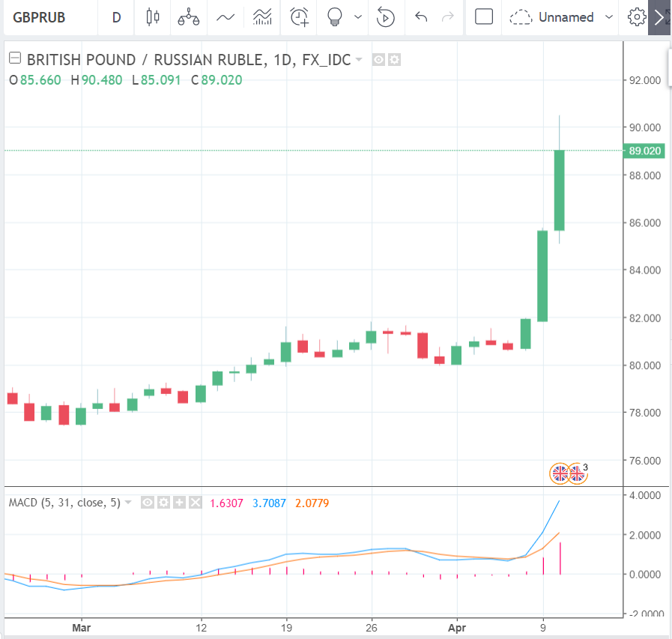
Task: Click the Mar label on time axis
Action: pos(82,628)
